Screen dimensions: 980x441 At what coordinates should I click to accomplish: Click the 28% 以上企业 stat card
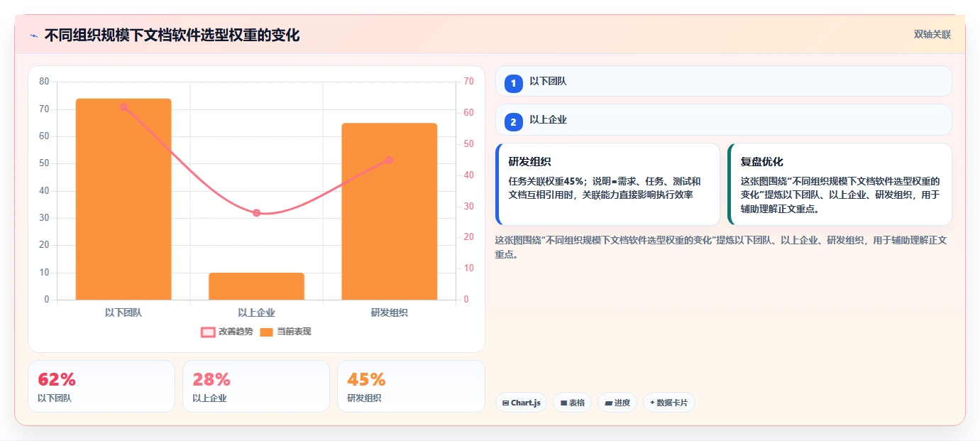[x=256, y=386]
